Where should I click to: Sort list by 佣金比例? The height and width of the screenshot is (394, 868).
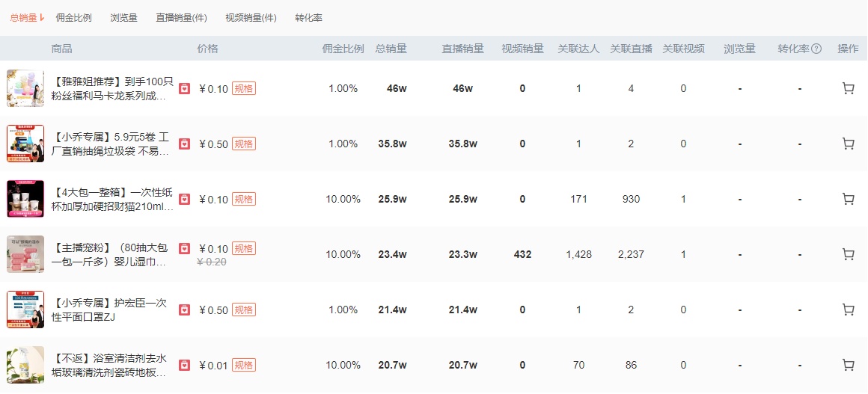click(73, 17)
